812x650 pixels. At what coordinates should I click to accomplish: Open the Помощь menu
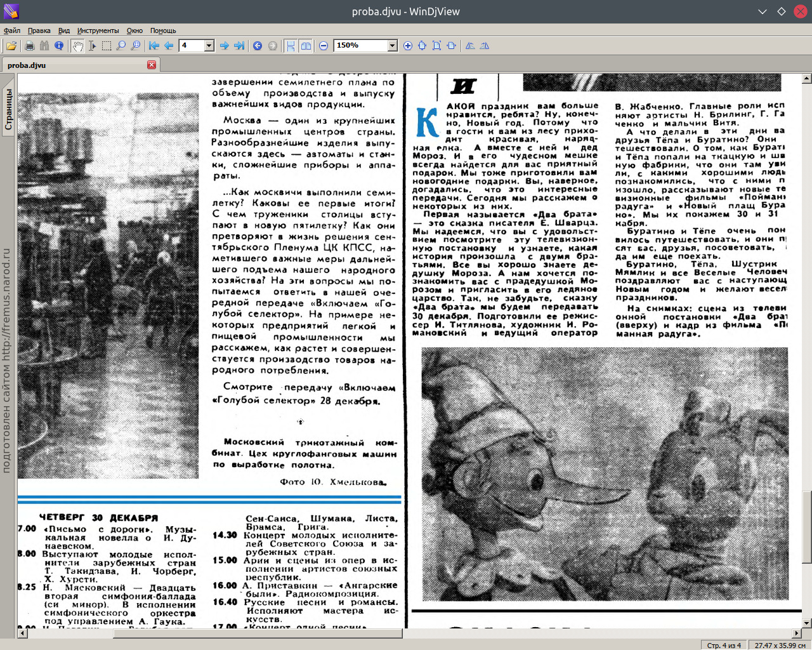coord(163,30)
